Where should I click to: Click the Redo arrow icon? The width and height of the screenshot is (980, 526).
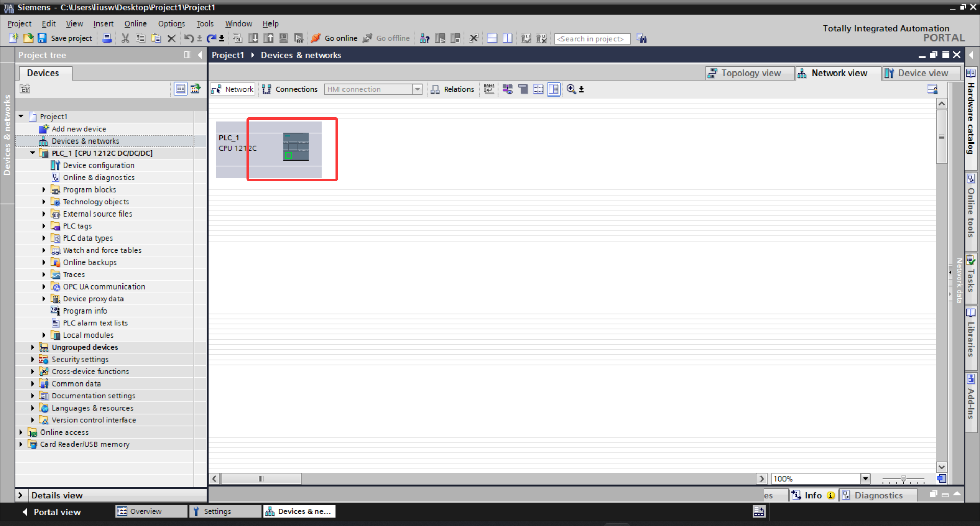(211, 38)
